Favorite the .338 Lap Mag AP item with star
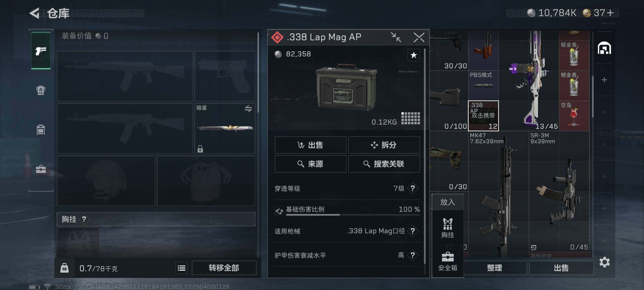The height and width of the screenshot is (290, 644). pyautogui.click(x=414, y=55)
